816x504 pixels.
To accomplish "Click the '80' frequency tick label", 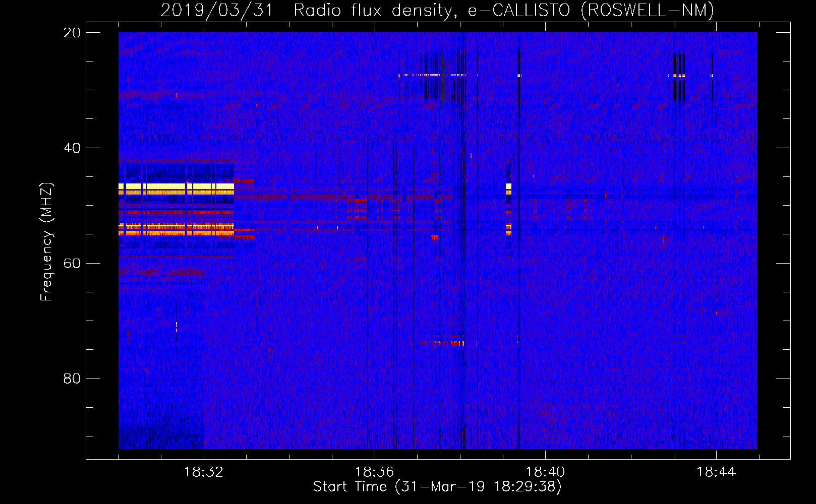I will [x=72, y=379].
